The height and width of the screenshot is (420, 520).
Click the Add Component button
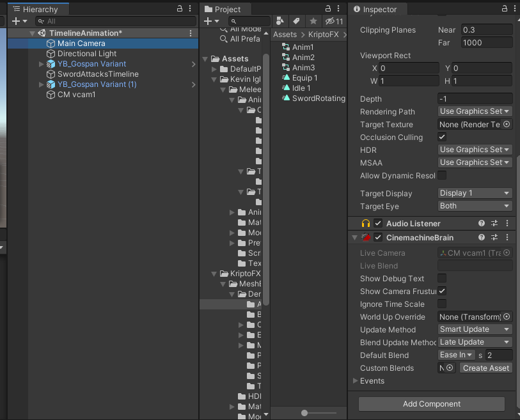[x=432, y=404]
